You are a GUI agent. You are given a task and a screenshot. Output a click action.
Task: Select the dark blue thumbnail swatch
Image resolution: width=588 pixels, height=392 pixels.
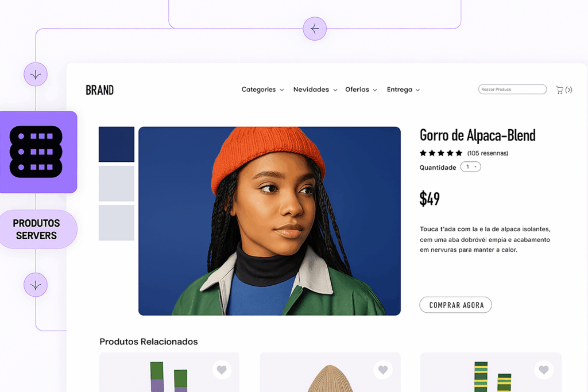(116, 144)
